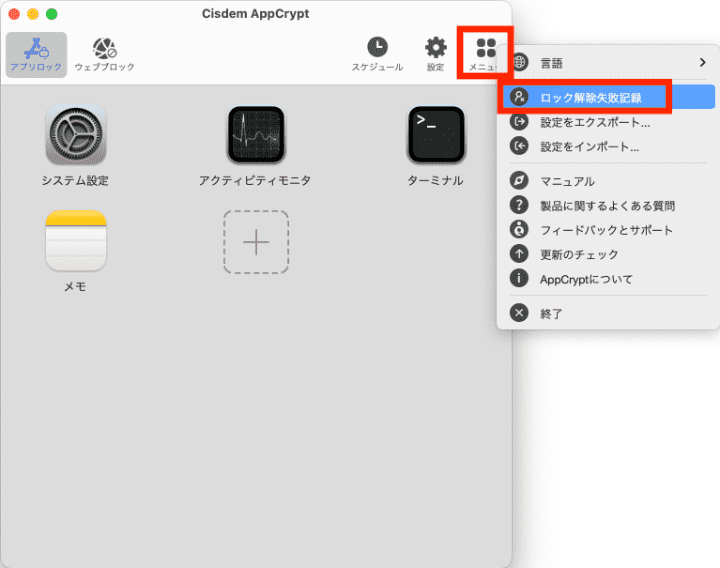Click the メニュー grid icon
This screenshot has width=720, height=568.
tap(486, 48)
